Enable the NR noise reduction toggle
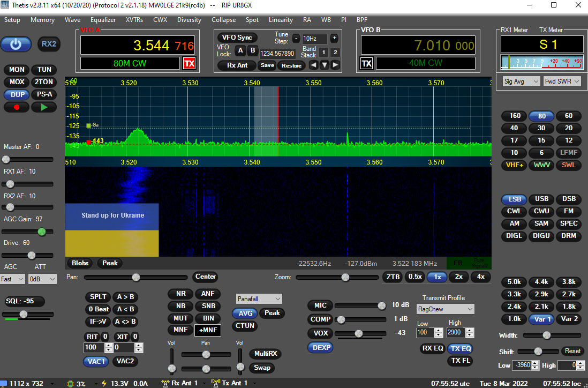The height and width of the screenshot is (388, 588). coord(181,294)
